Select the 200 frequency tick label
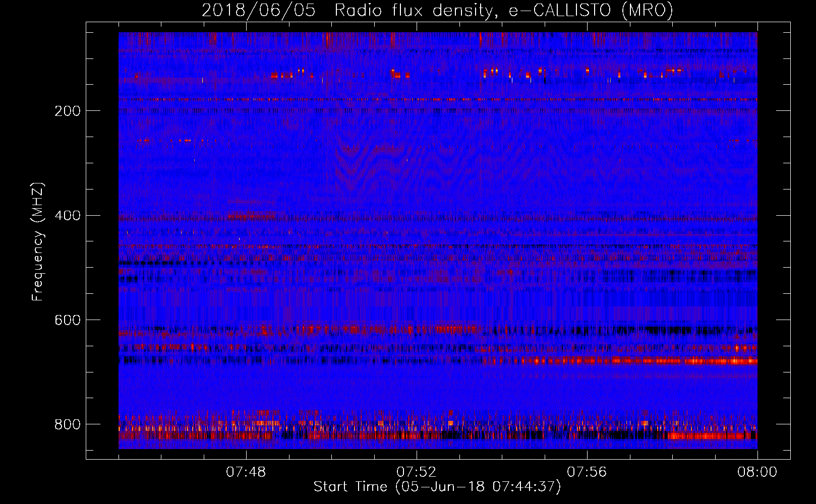 [67, 111]
